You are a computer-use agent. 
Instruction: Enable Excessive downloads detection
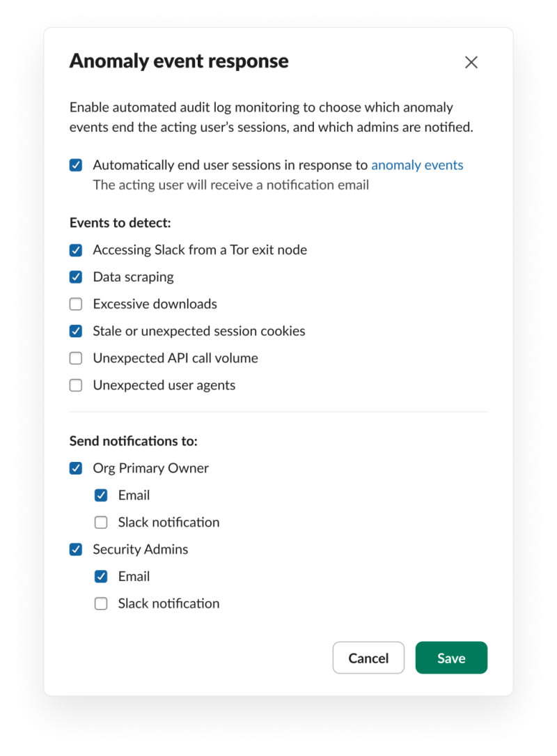[76, 304]
